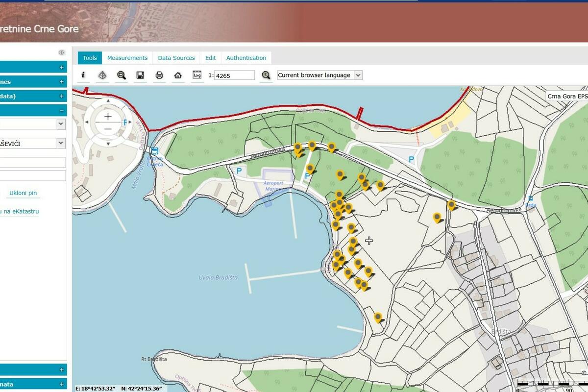
Task: Pan the map up with north arrow
Action: tap(108, 101)
